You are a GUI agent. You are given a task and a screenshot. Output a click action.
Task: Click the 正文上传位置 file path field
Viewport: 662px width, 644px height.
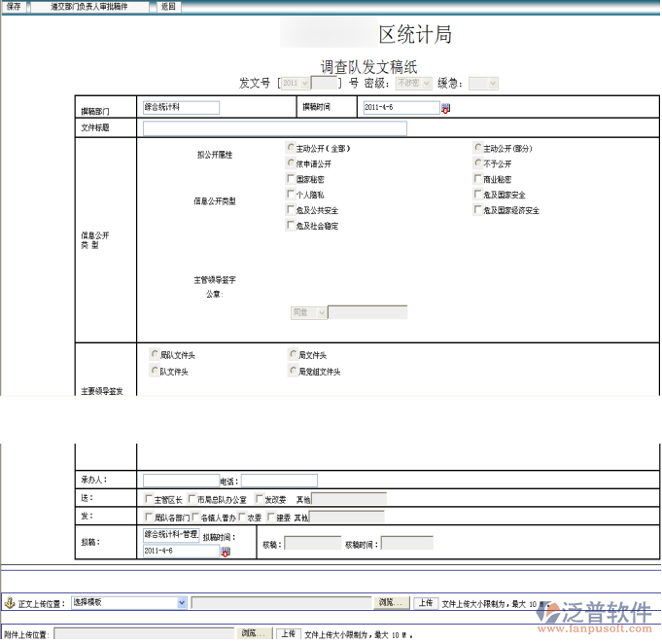pos(282,602)
